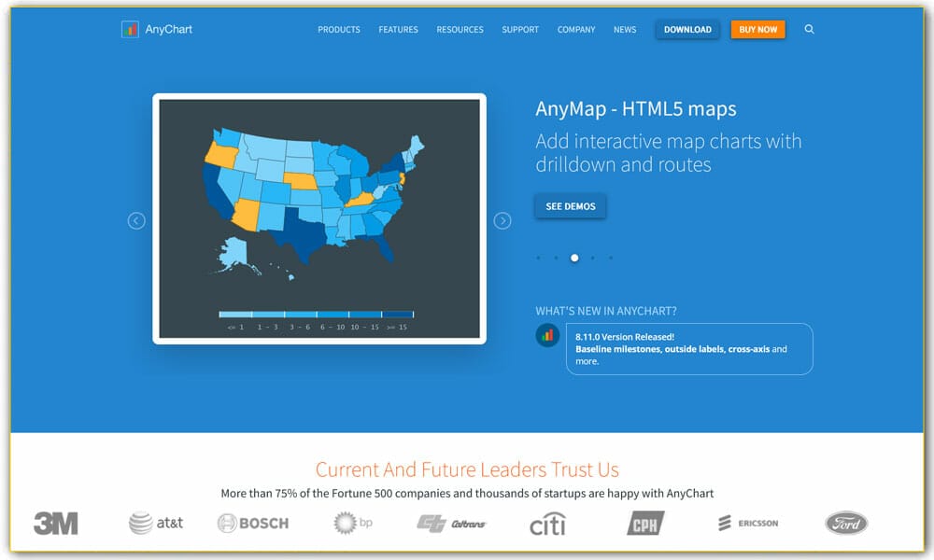
Task: Expand the Products menu
Action: (338, 30)
